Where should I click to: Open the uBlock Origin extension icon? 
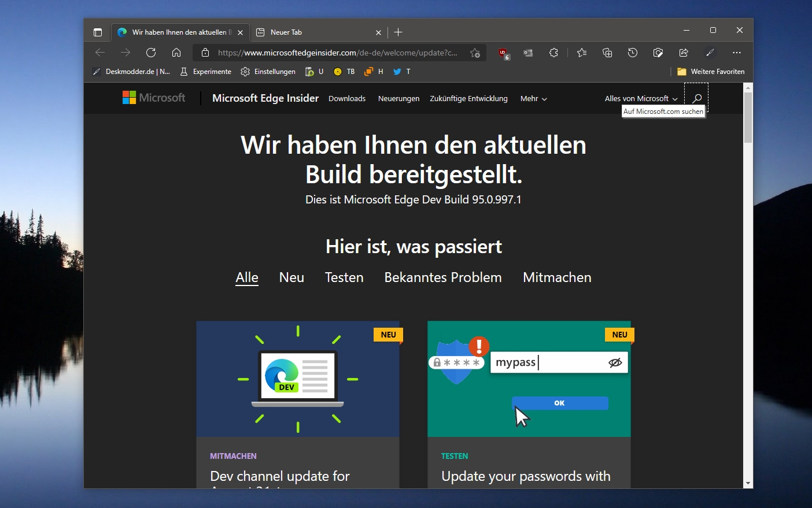pos(503,53)
